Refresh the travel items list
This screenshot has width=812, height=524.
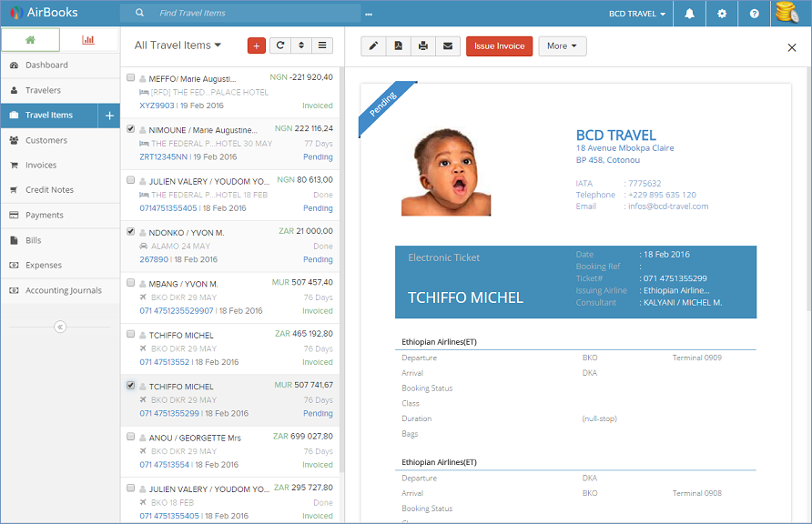click(x=280, y=45)
